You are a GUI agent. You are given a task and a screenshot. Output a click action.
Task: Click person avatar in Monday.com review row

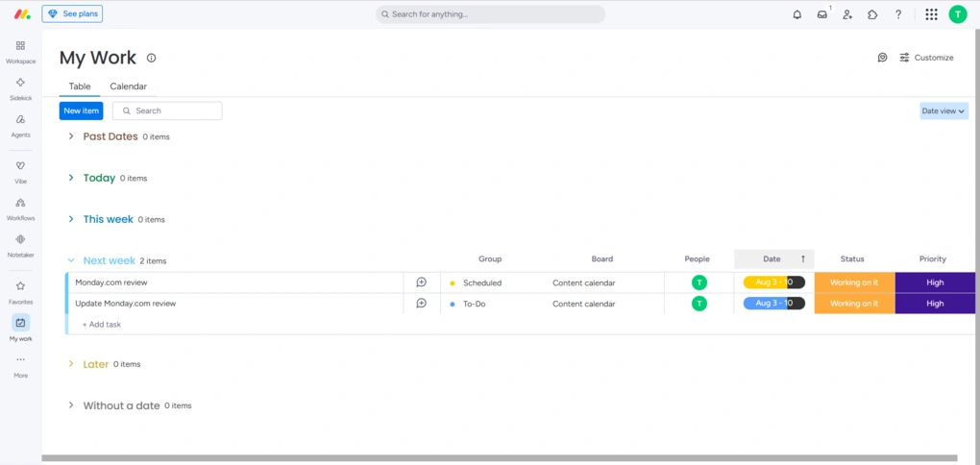(x=699, y=282)
